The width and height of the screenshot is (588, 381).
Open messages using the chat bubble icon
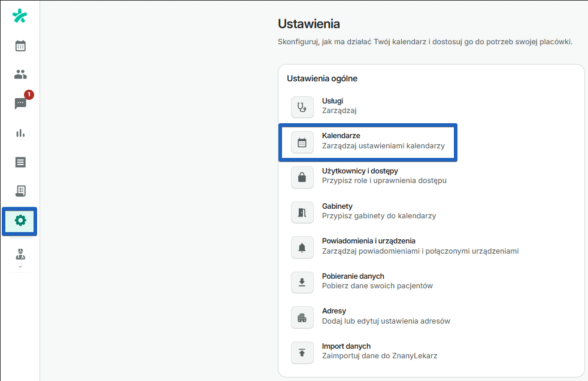[x=20, y=103]
